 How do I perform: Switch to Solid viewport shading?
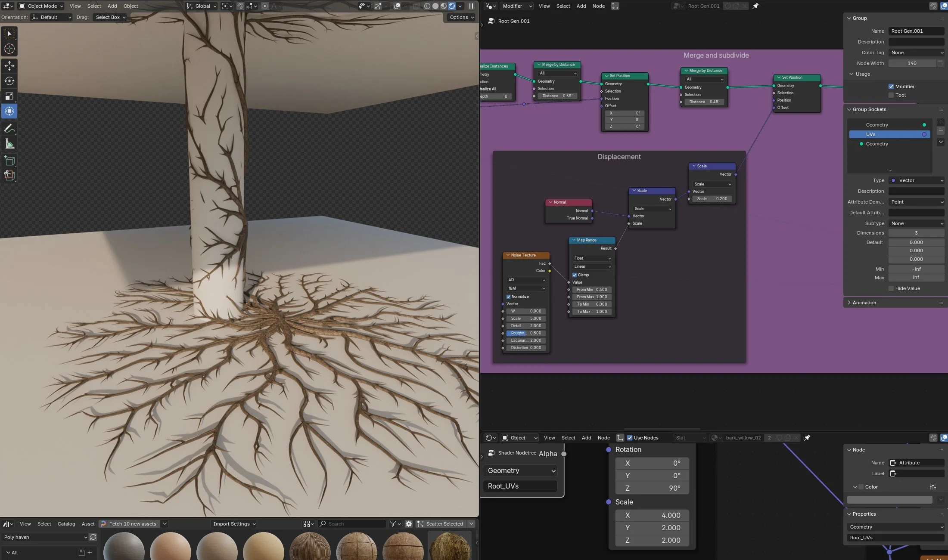(x=435, y=6)
